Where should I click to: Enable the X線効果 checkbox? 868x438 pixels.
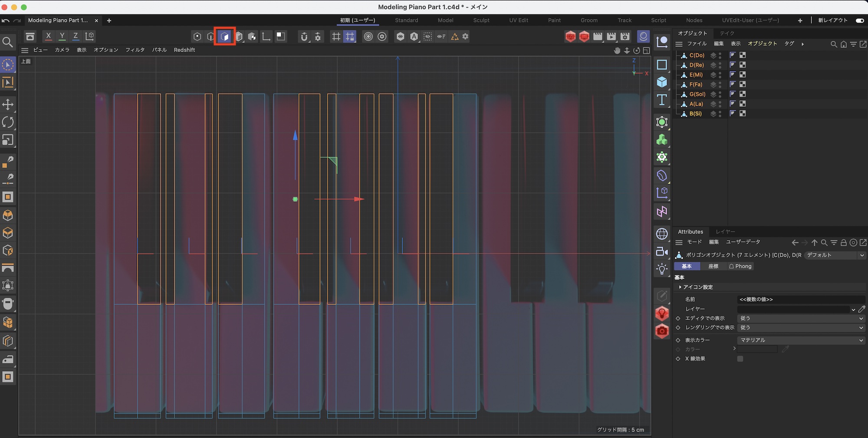[740, 359]
